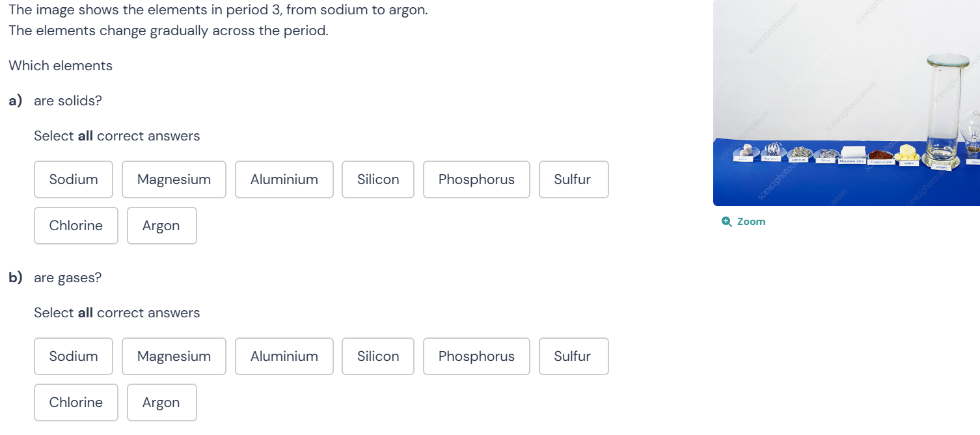
Task: Select Silicon as a solid answer
Action: [378, 179]
